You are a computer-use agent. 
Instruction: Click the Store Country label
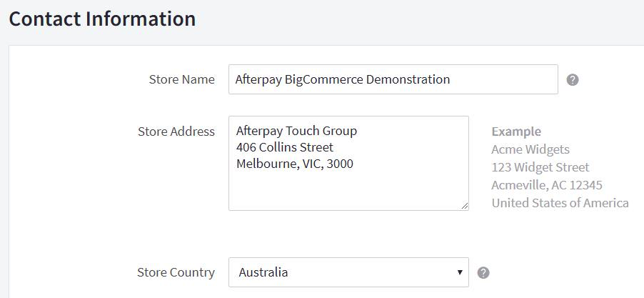tap(176, 272)
